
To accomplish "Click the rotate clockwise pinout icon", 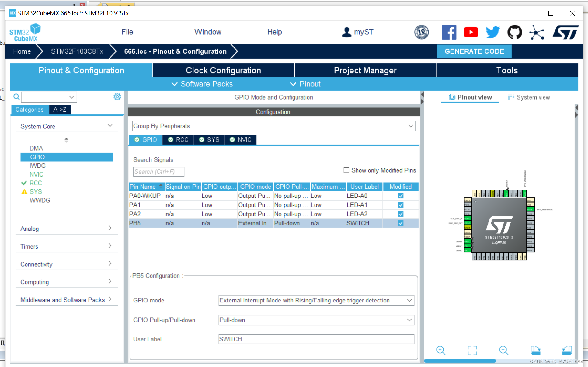I will coord(535,350).
